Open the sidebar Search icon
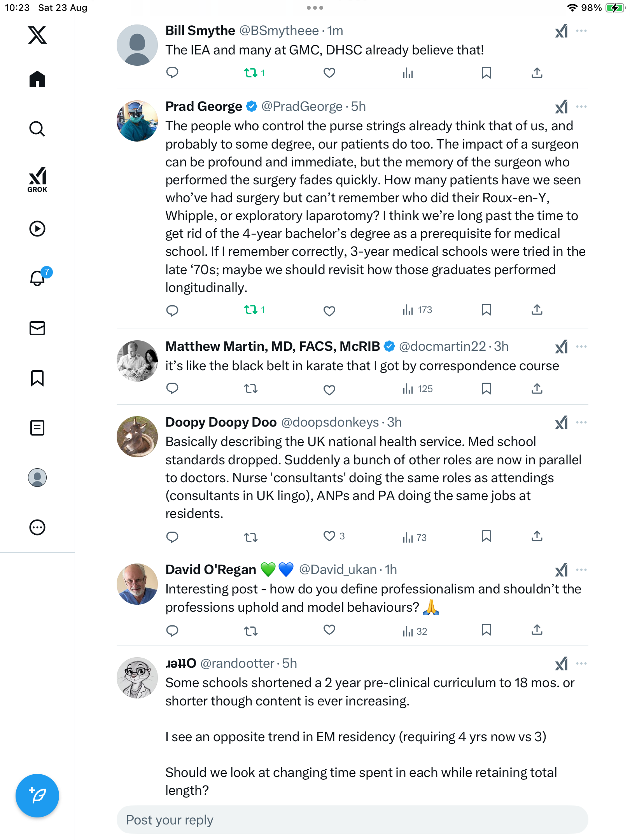The width and height of the screenshot is (630, 840). pyautogui.click(x=37, y=129)
